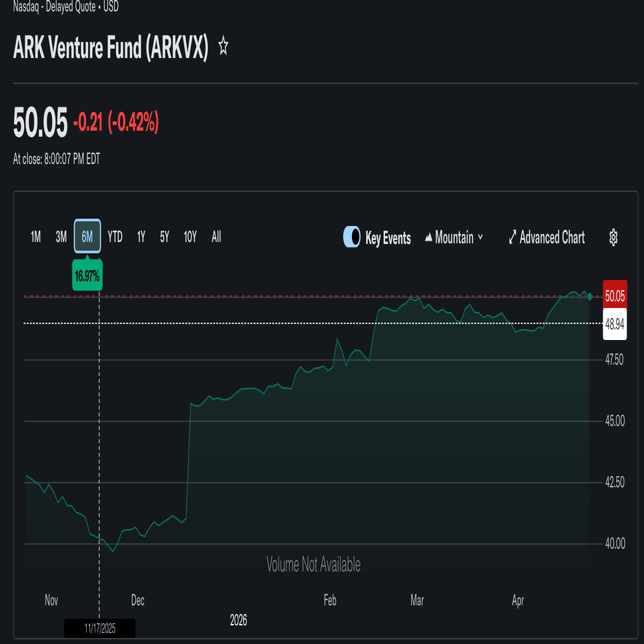Expand the Mountain chart type dropdown
Viewport: 644px width, 644px height.
click(480, 238)
